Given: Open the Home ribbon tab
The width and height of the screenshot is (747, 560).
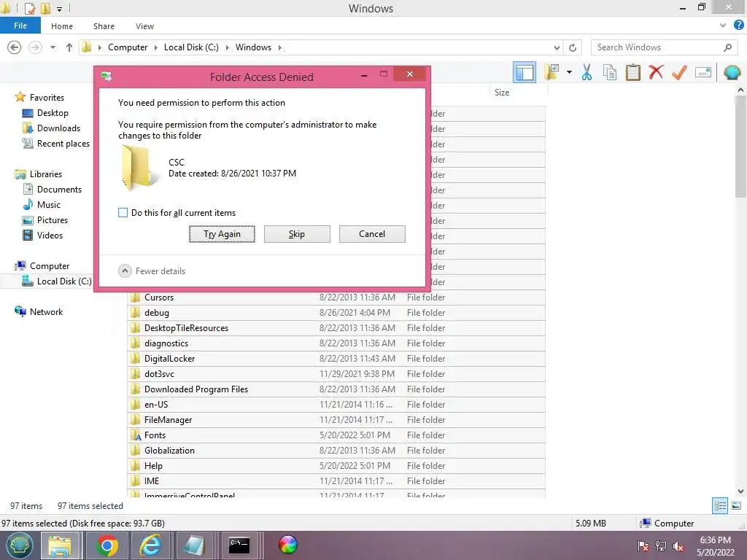Looking at the screenshot, I should coord(62,26).
